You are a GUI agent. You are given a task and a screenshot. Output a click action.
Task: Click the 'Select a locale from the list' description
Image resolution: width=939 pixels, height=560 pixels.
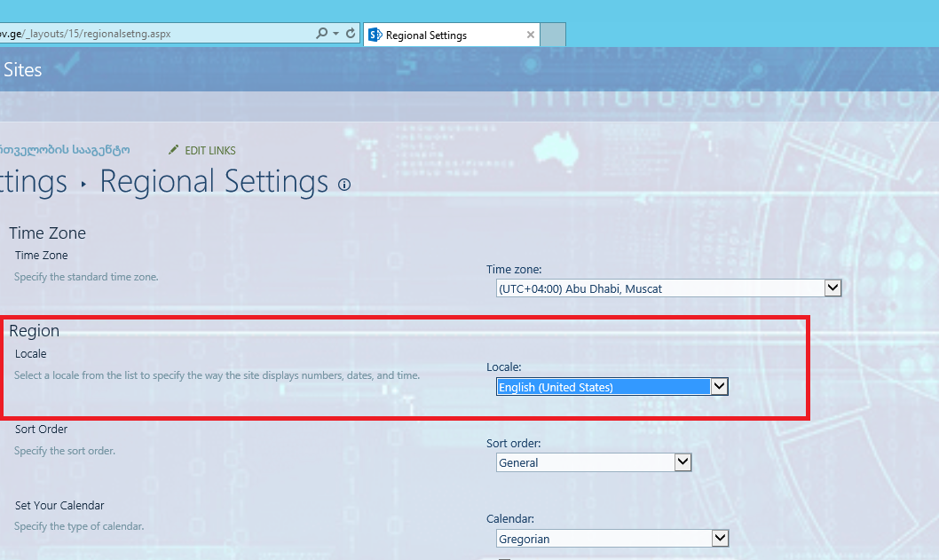tap(217, 375)
